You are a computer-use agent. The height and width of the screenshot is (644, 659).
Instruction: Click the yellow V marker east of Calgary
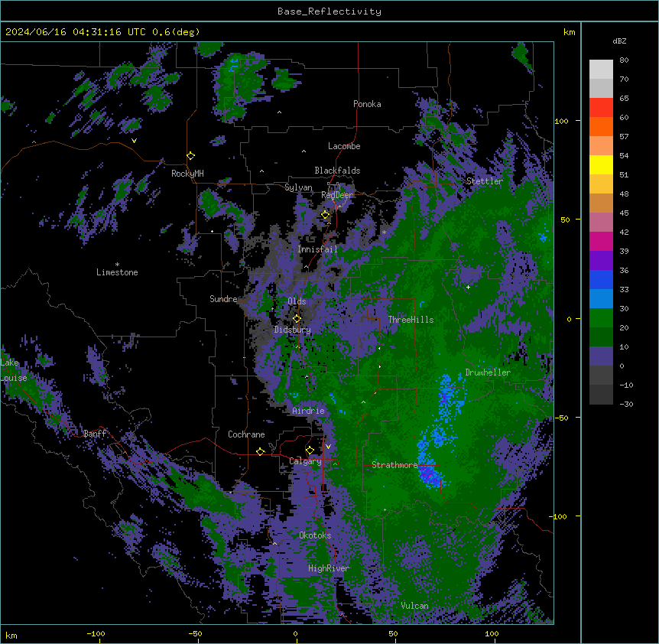pyautogui.click(x=328, y=447)
